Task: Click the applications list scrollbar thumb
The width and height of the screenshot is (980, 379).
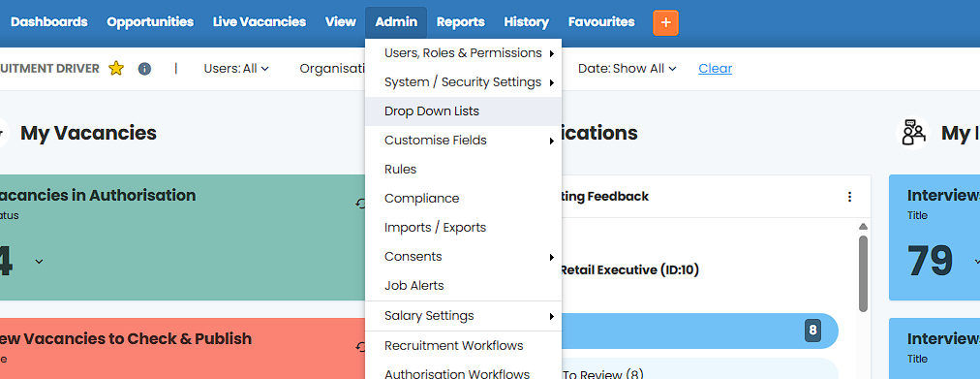Action: pos(863,273)
